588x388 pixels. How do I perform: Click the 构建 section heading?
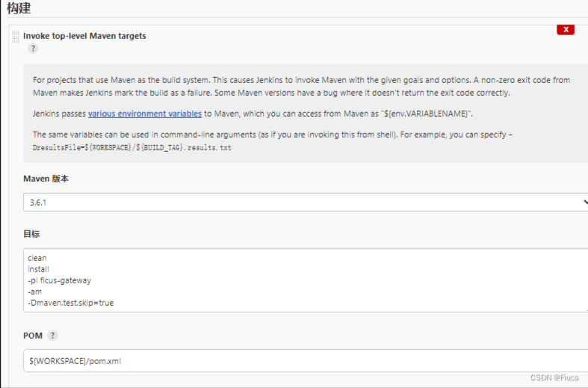19,8
